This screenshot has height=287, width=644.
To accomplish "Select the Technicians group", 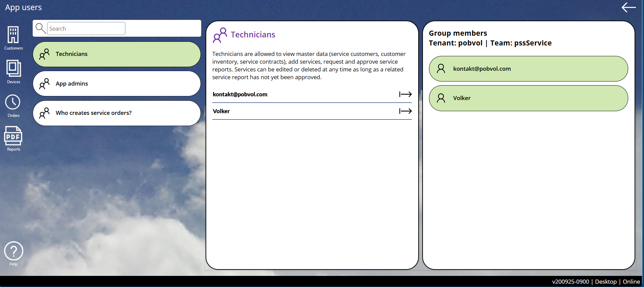I will coord(117,54).
